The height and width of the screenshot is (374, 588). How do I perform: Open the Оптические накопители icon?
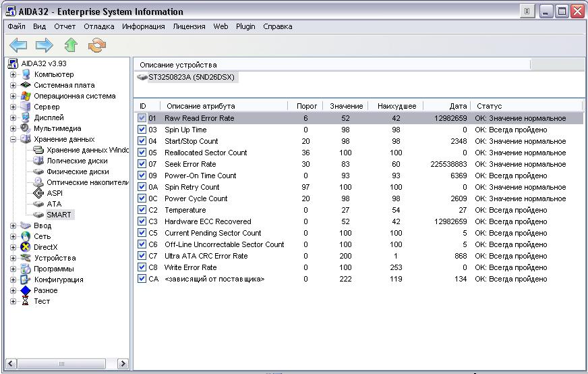click(x=38, y=182)
